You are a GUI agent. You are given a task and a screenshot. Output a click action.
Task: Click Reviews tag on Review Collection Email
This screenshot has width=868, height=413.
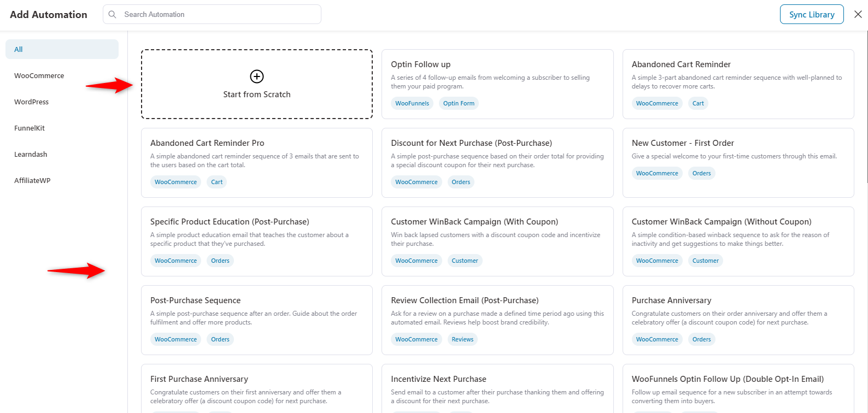(462, 339)
